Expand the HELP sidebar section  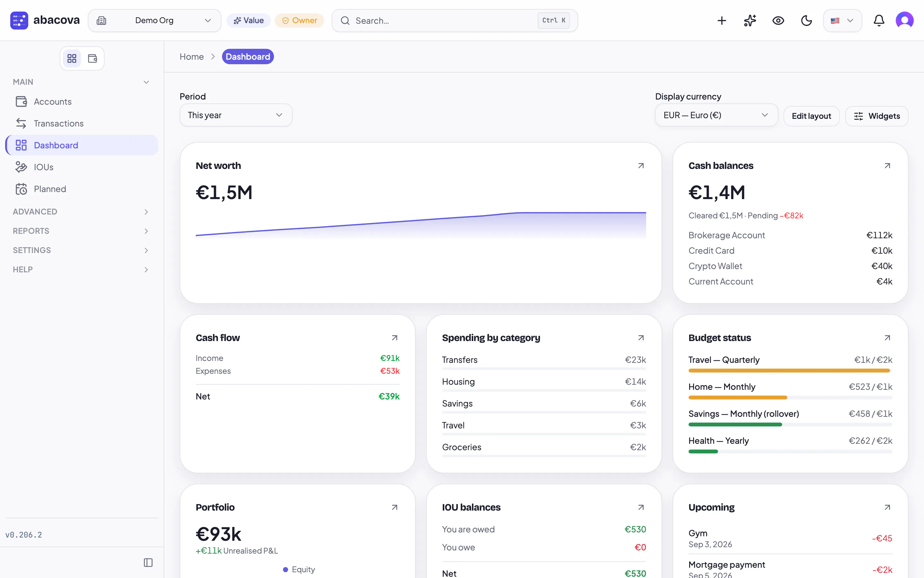point(82,269)
